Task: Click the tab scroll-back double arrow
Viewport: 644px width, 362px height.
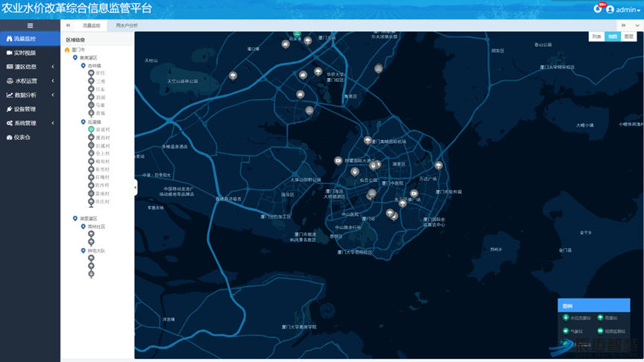Action: tap(69, 25)
